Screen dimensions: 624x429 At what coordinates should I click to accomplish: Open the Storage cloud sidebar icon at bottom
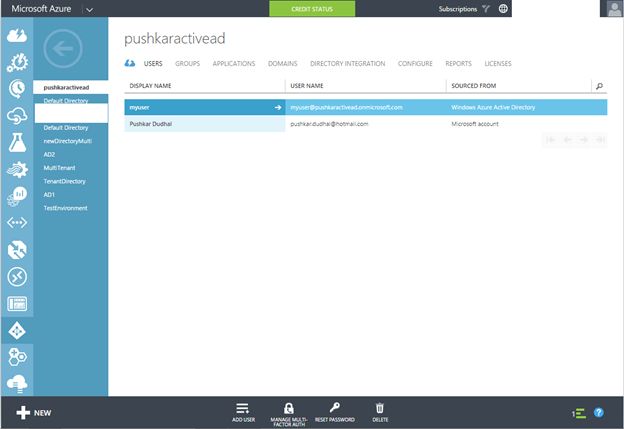coord(17,384)
